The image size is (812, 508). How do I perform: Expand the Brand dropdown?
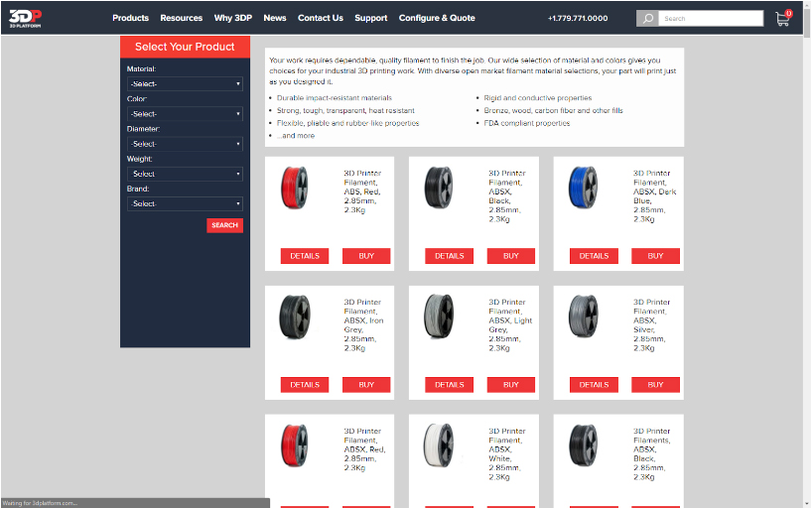(x=185, y=204)
